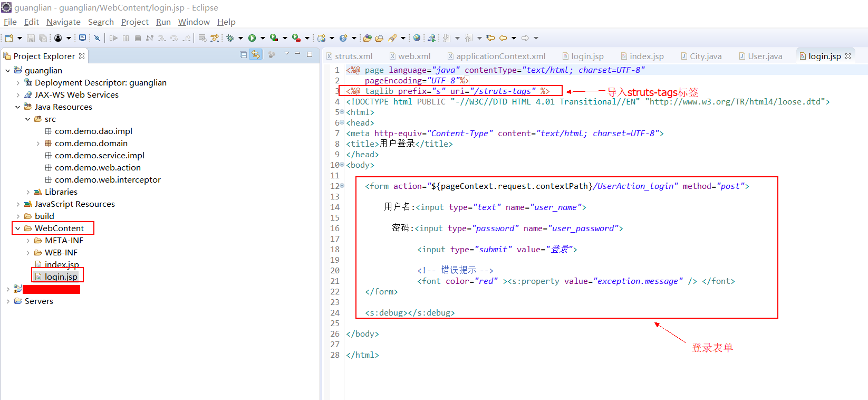Click the Forward navigation arrow icon

[525, 38]
